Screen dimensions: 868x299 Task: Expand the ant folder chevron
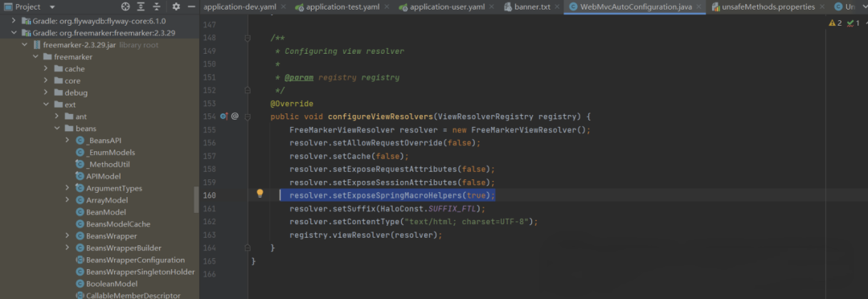pyautogui.click(x=57, y=117)
